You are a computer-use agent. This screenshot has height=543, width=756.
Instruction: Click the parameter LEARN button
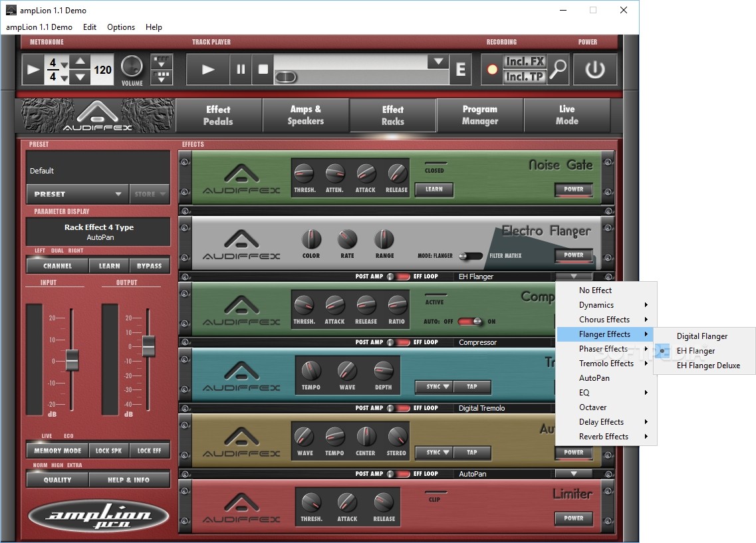110,266
